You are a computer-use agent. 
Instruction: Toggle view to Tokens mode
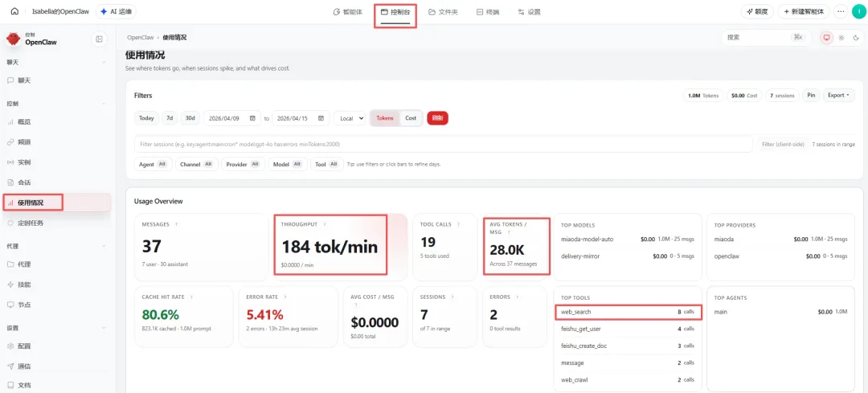(x=385, y=118)
